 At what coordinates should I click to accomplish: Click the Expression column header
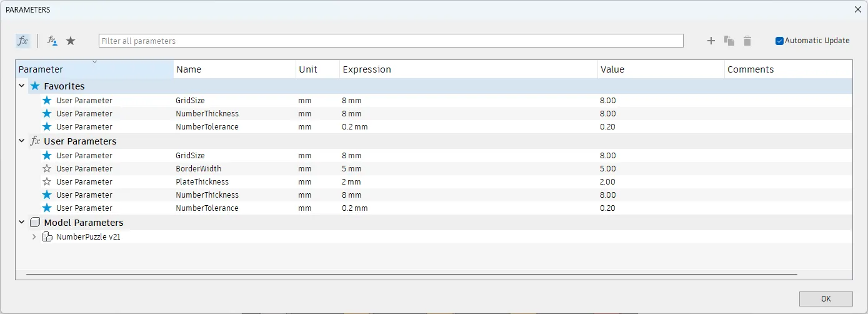(x=469, y=69)
